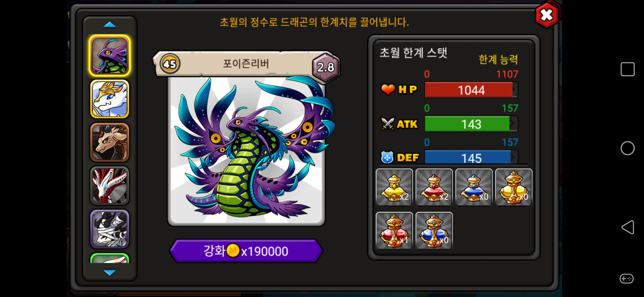Image resolution: width=644 pixels, height=297 pixels.
Task: Select the blue potion with x0 count
Action: point(474,187)
